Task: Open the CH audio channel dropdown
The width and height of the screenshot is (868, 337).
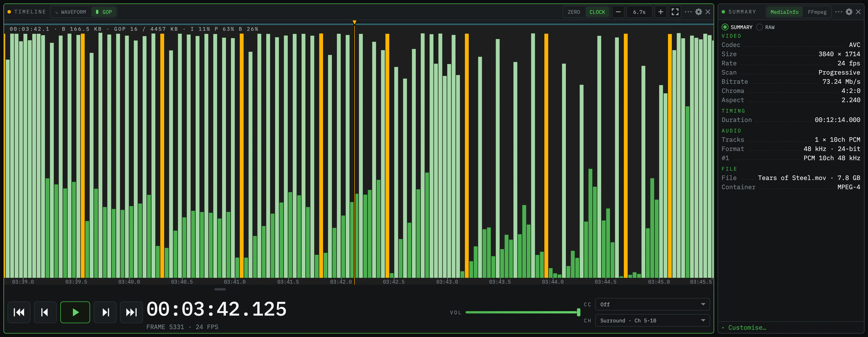Action: click(652, 320)
